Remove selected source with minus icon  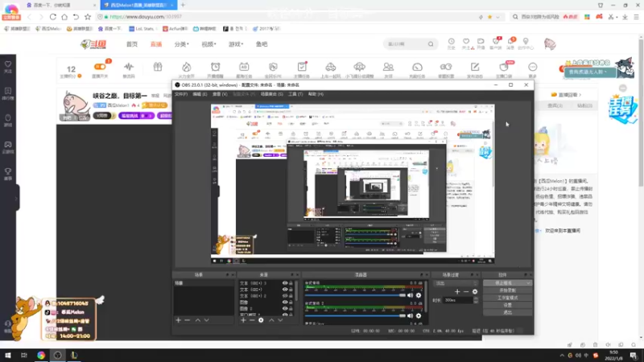[x=252, y=320]
